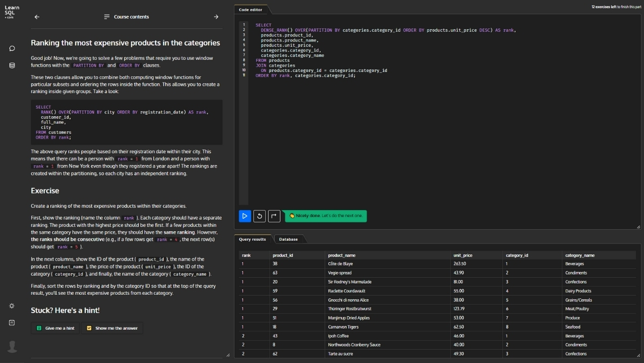Screen dimensions: 644x363
Task: Open the Course contents menu
Action: click(x=127, y=17)
